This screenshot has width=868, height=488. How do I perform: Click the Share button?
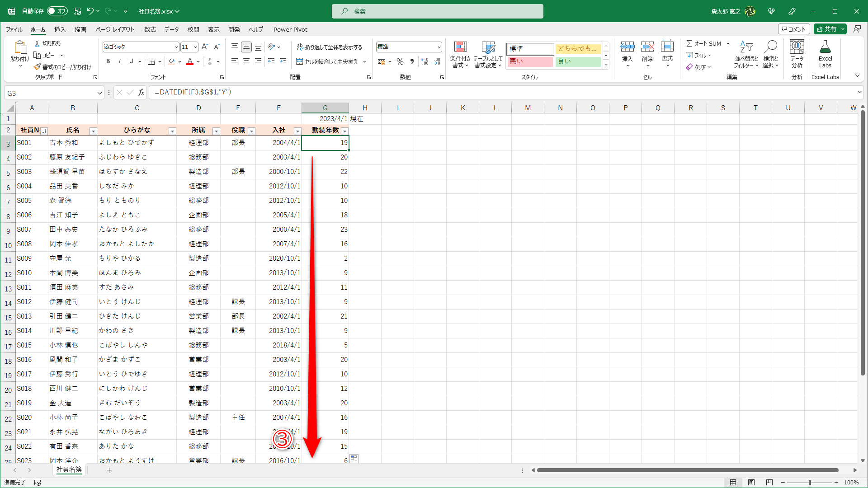(x=826, y=29)
